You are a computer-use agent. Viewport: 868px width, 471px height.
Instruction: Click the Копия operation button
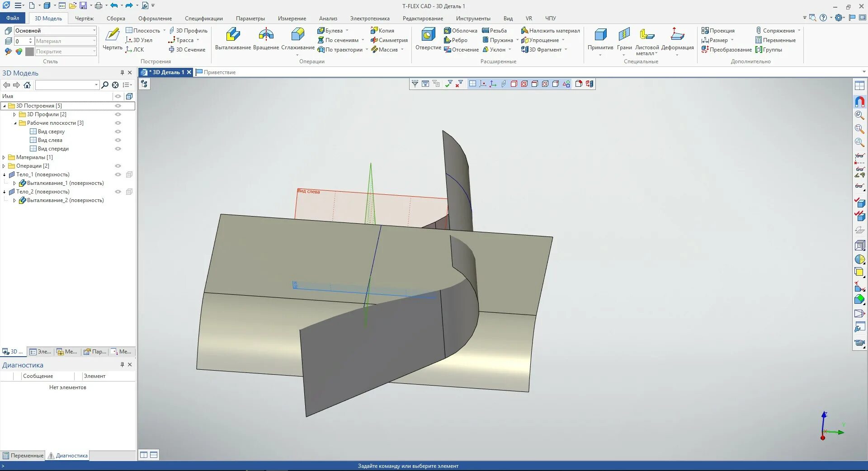coord(382,30)
